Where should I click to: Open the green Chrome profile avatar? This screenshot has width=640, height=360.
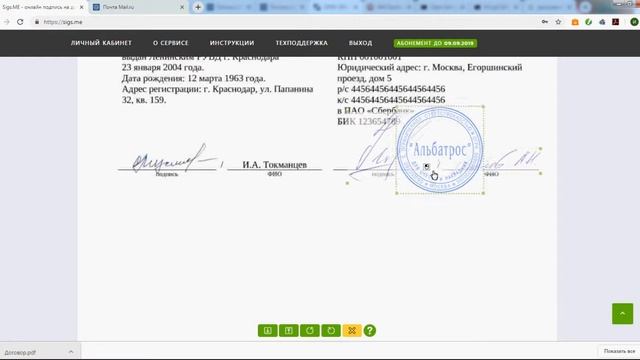pyautogui.click(x=634, y=22)
